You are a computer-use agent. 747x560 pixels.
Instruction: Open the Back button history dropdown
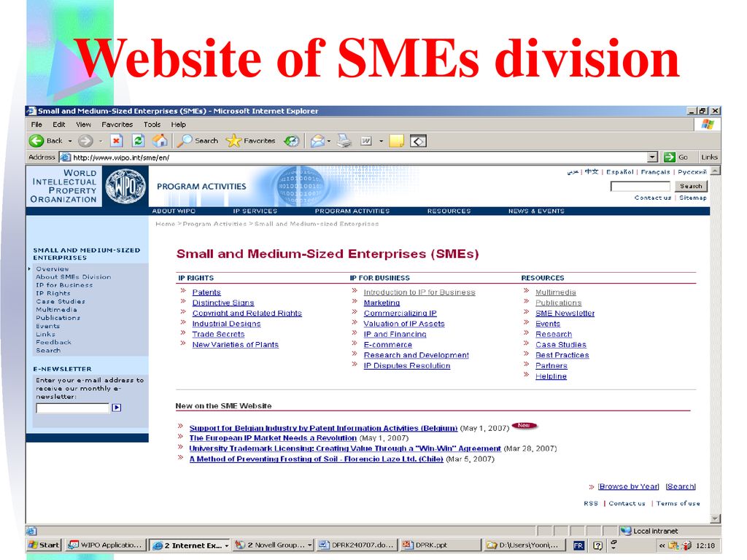(x=70, y=141)
